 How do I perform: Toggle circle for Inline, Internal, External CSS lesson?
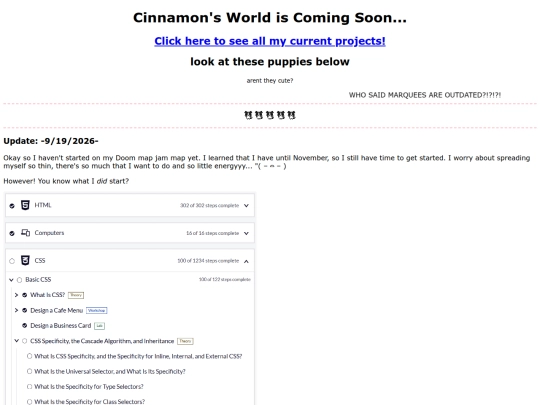pos(30,356)
